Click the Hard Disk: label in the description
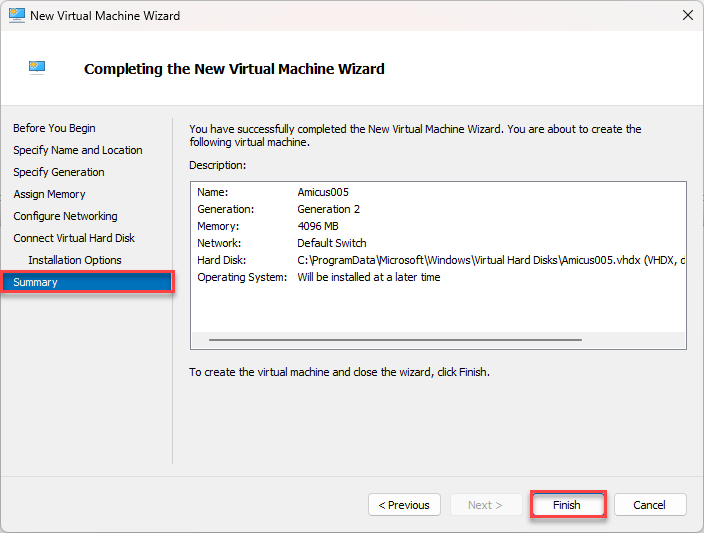The width and height of the screenshot is (704, 533). [221, 260]
